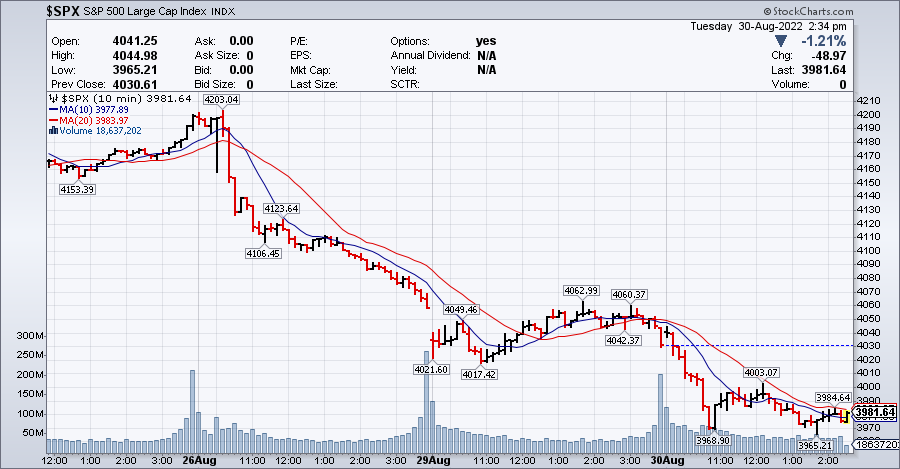Click the Options yes value in header
This screenshot has width=900, height=469.
(486, 41)
